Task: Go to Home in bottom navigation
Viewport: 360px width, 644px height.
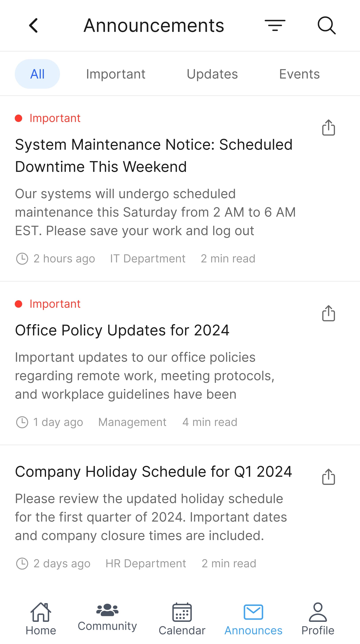Action: [x=41, y=619]
